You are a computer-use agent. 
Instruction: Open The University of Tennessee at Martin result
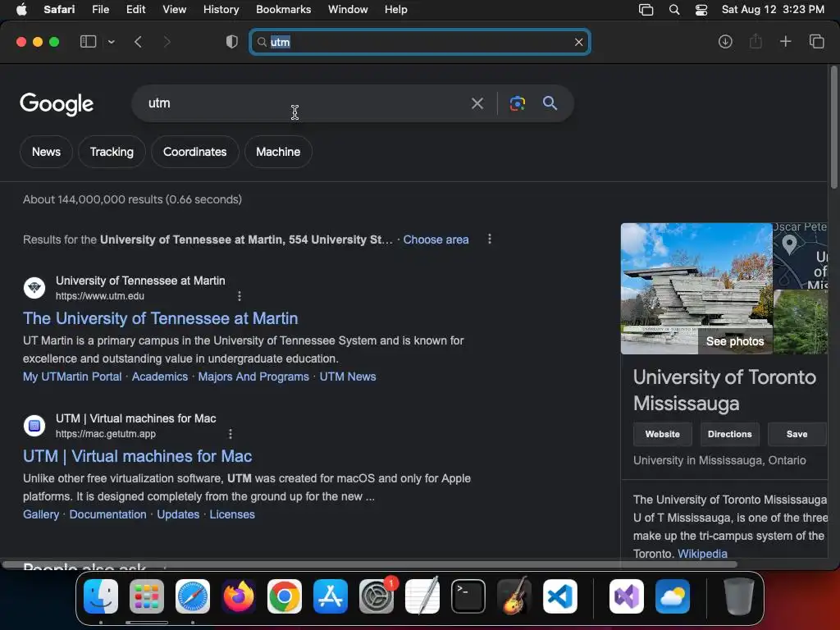click(160, 318)
